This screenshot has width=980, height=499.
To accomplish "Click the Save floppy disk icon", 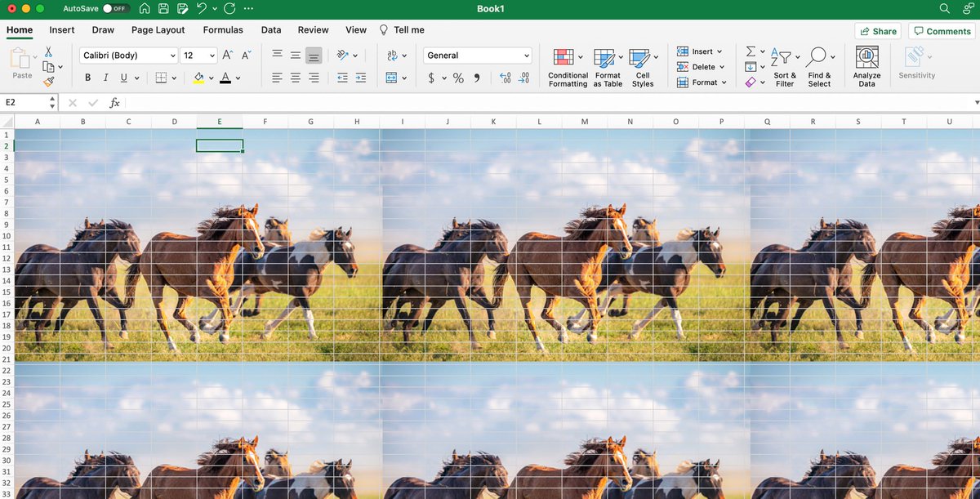I will pos(163,8).
